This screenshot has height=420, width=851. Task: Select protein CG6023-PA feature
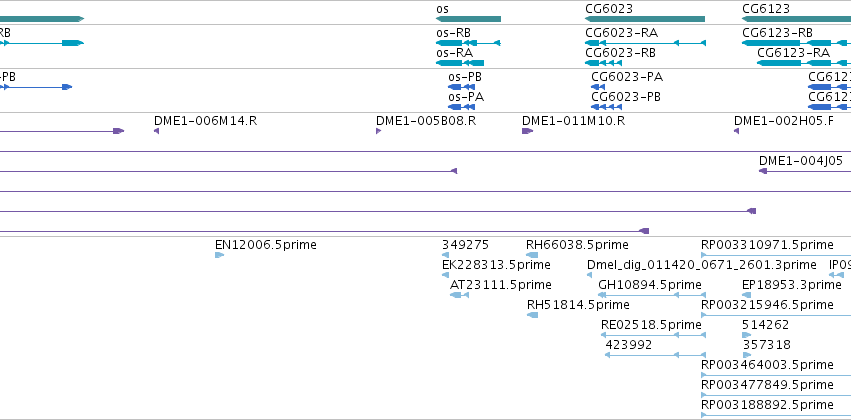pos(598,87)
